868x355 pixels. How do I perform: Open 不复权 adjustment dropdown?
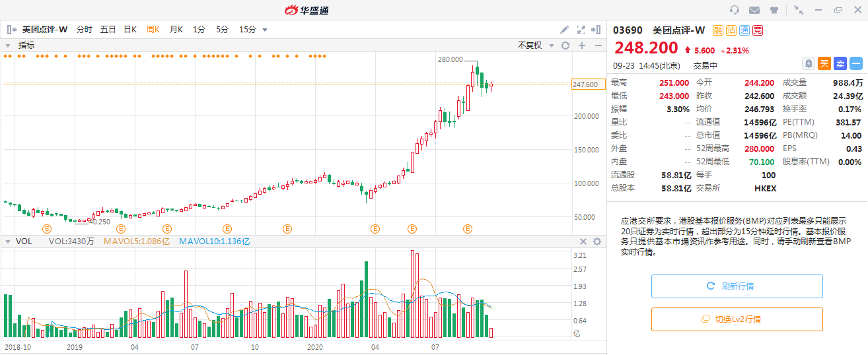coord(534,46)
